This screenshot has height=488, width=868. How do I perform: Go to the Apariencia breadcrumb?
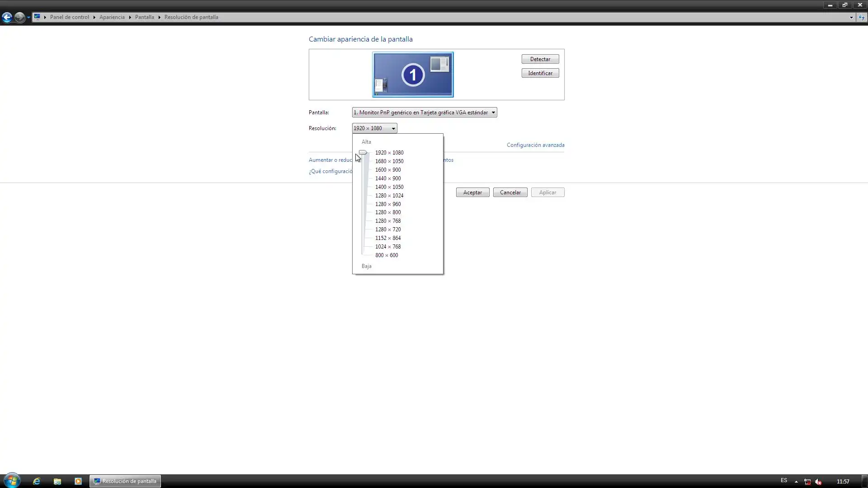click(x=112, y=17)
